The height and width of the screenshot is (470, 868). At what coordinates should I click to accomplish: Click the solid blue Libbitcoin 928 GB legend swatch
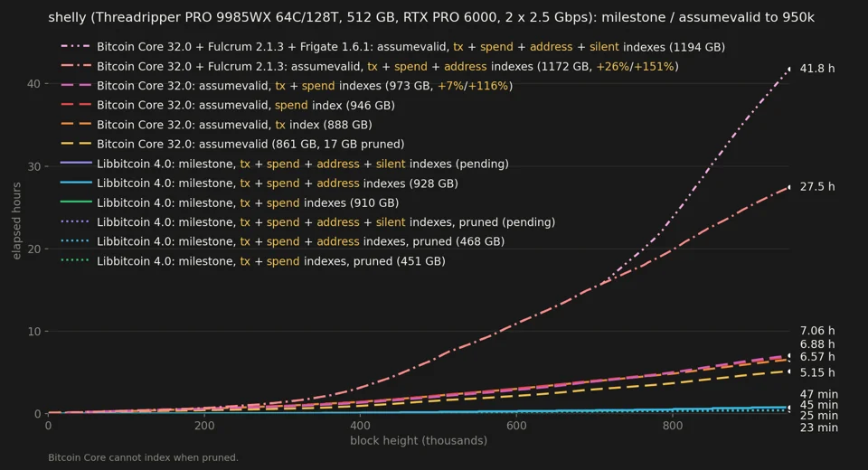tap(76, 183)
